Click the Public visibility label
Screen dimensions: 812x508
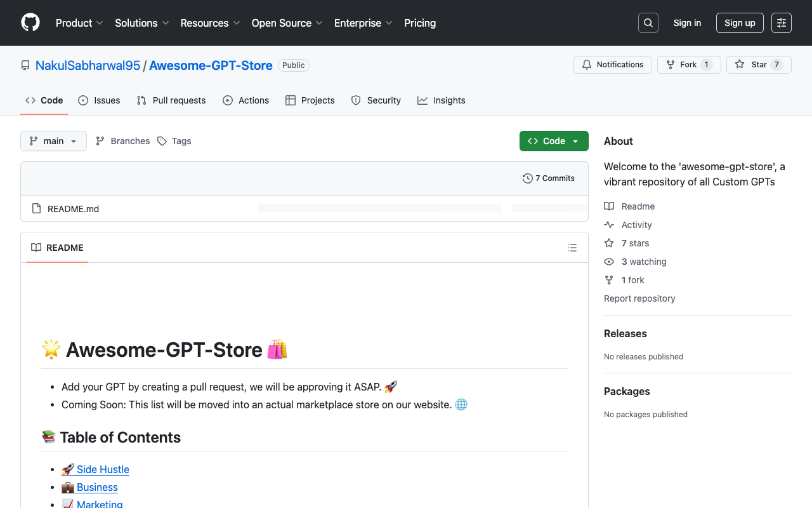(x=294, y=65)
